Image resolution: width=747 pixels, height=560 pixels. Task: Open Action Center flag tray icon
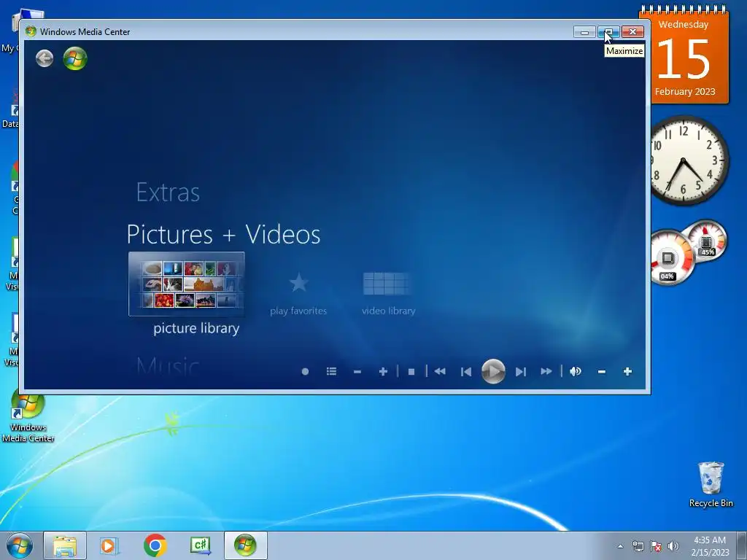point(656,546)
